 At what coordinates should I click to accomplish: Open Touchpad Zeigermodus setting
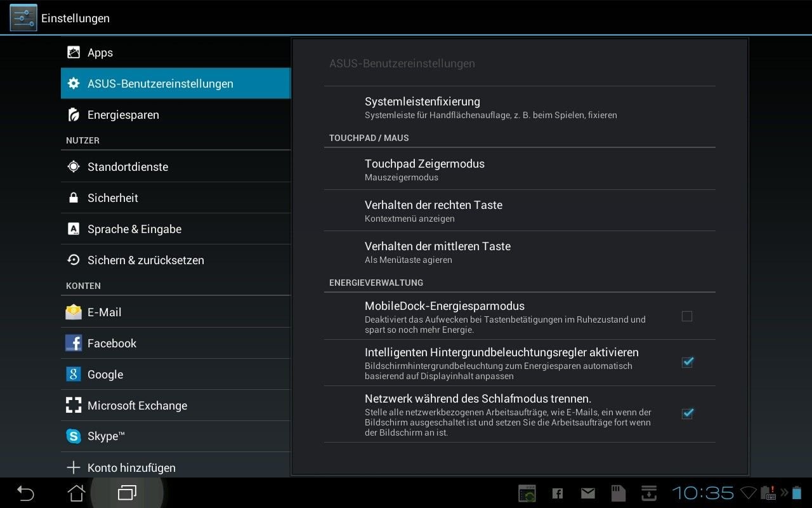click(520, 169)
